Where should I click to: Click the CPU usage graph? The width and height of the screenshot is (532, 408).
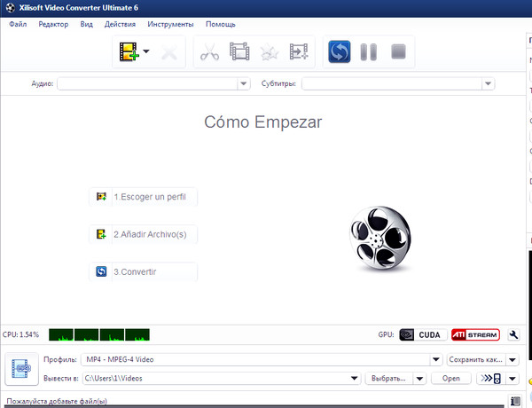[x=99, y=334]
